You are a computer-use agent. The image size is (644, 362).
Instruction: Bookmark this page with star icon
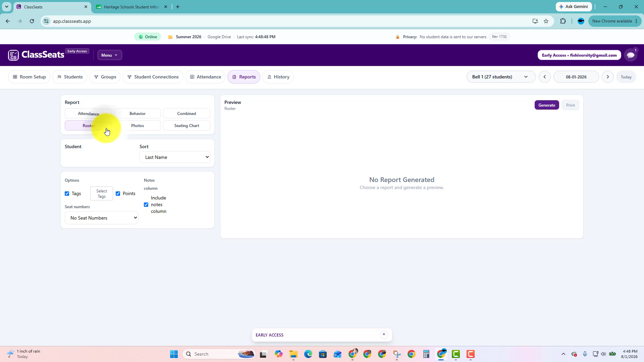click(x=546, y=21)
